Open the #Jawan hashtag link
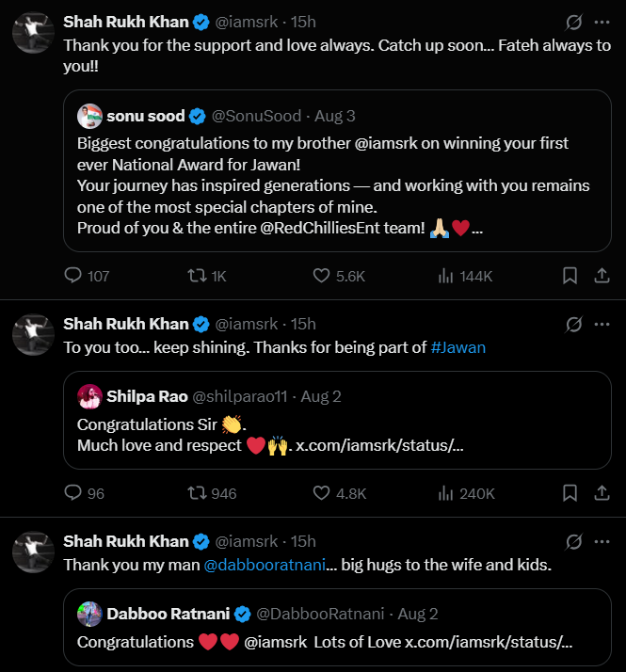Viewport: 626px width, 672px height. pos(457,347)
